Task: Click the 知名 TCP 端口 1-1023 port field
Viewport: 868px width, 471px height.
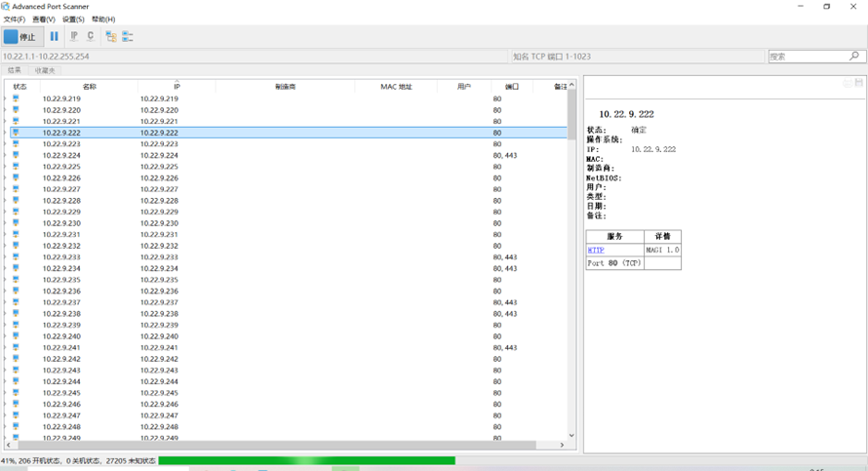Action: click(637, 57)
